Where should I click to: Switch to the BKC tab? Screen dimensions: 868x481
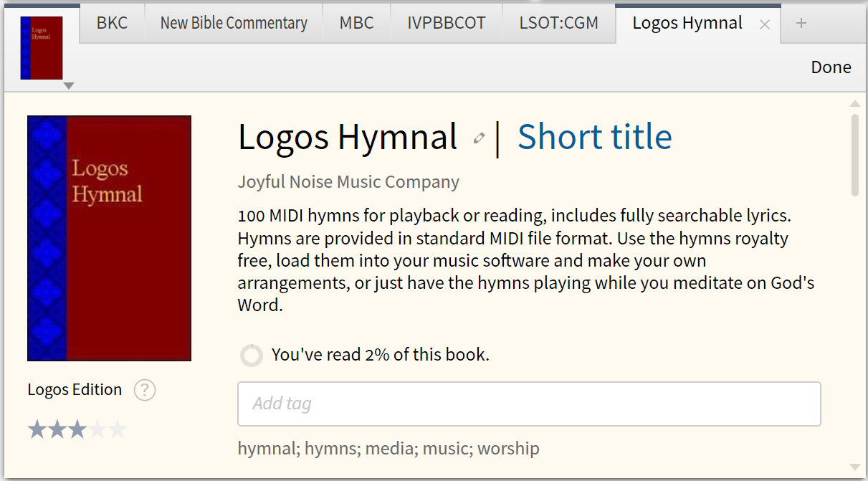coord(112,23)
